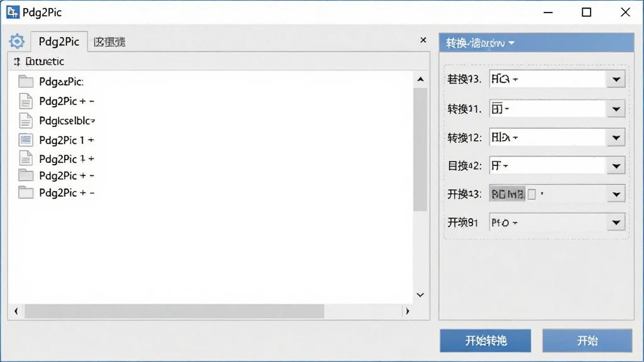Expand the 转换12 dropdown
The image size is (644, 362).
click(616, 138)
